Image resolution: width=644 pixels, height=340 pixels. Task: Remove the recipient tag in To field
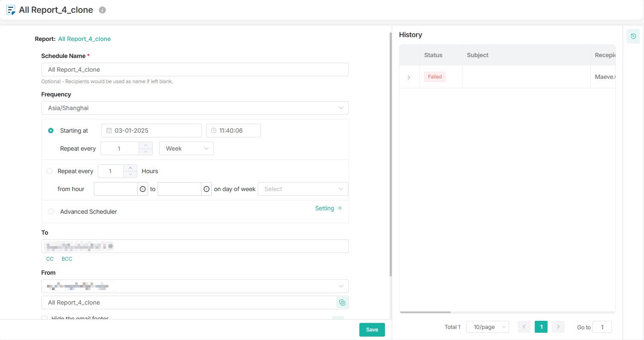(111, 246)
